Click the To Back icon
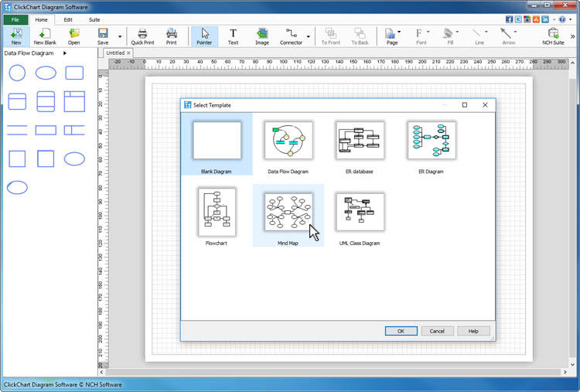 (360, 36)
